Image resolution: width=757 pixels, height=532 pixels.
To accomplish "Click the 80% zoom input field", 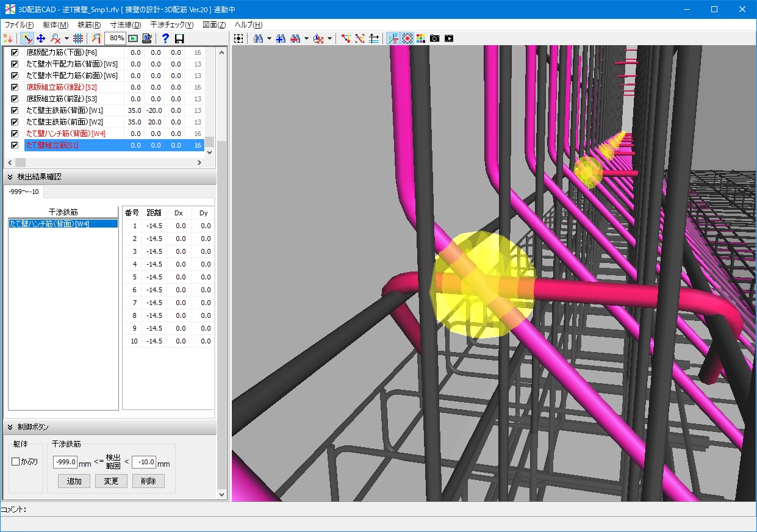I will pyautogui.click(x=115, y=38).
